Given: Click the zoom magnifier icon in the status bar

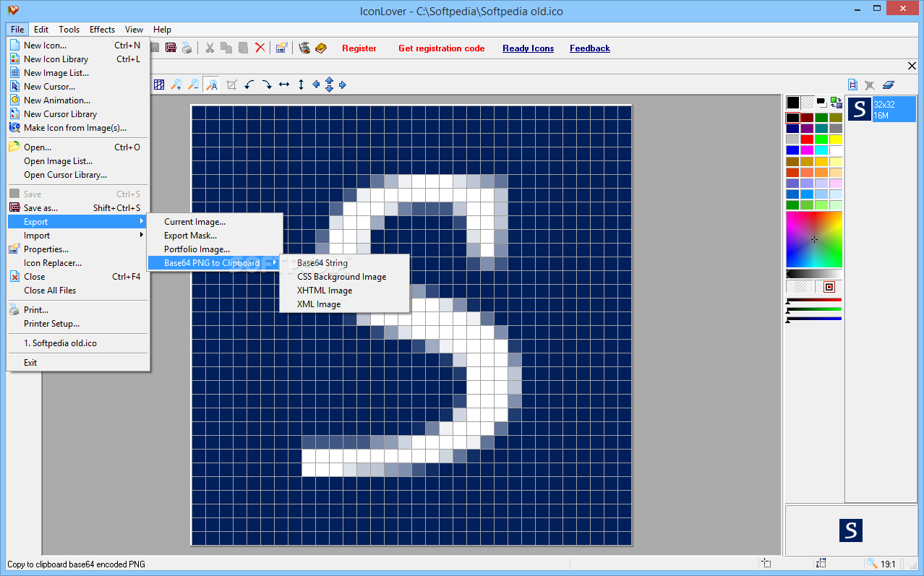Looking at the screenshot, I should pos(873,564).
